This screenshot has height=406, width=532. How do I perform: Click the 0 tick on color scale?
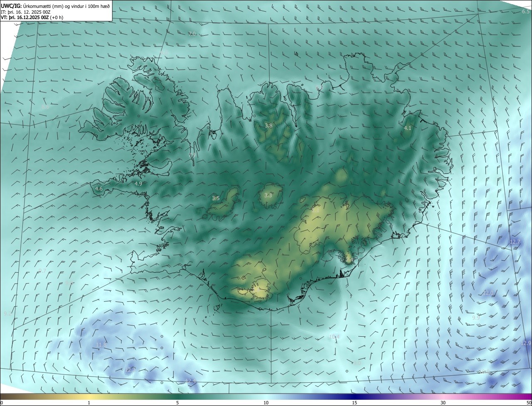pyautogui.click(x=2, y=403)
